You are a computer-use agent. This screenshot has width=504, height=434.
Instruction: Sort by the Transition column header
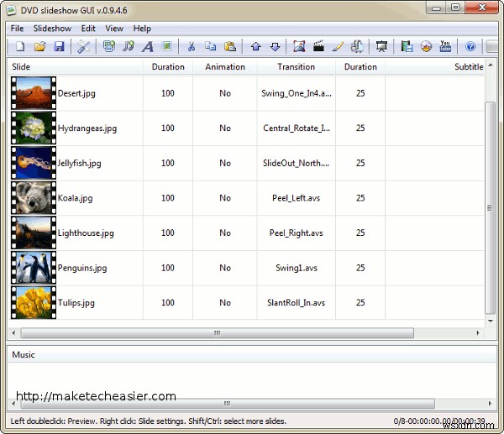point(296,67)
